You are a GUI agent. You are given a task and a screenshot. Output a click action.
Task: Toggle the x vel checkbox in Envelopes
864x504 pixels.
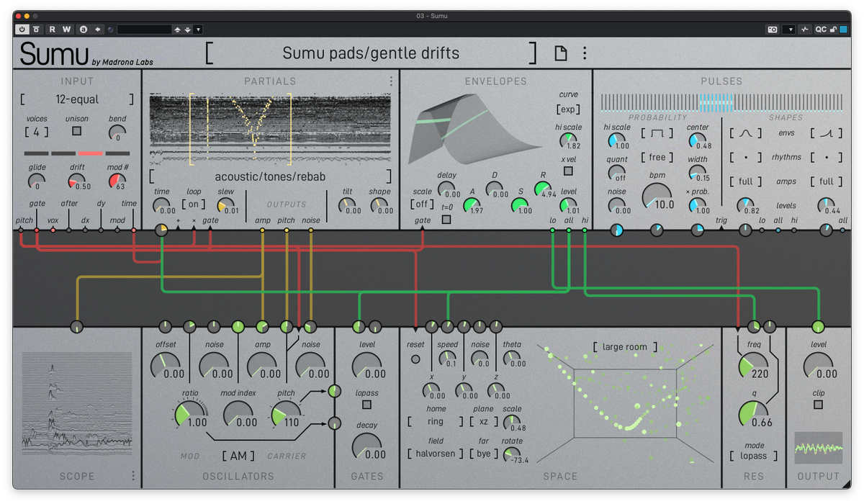tap(568, 171)
